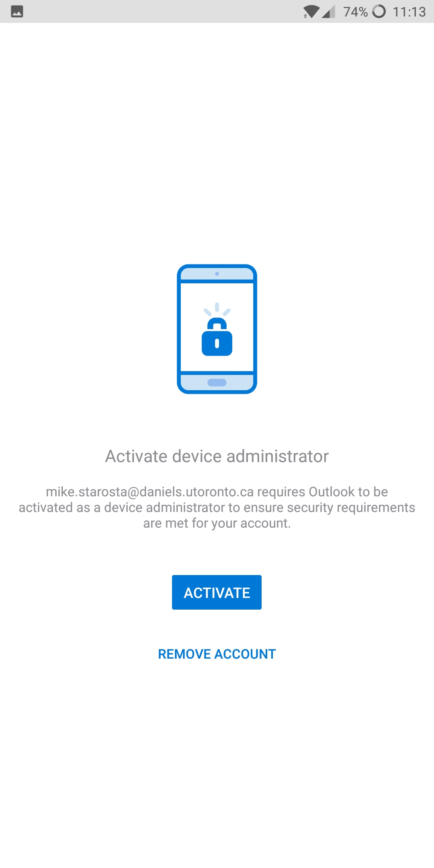Tap the empty gray status bar area
Image resolution: width=434 pixels, height=868 pixels.
(x=161, y=11)
